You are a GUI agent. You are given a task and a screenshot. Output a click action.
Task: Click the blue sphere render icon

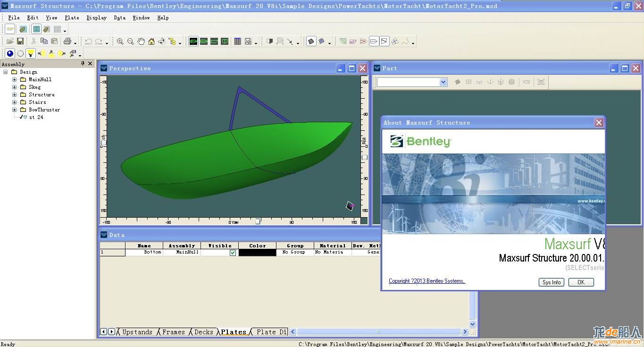click(x=10, y=53)
